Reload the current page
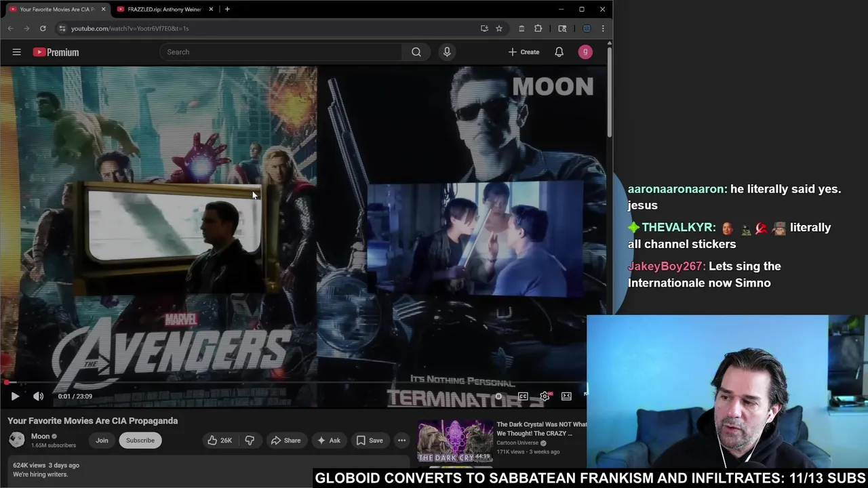 pos(43,28)
